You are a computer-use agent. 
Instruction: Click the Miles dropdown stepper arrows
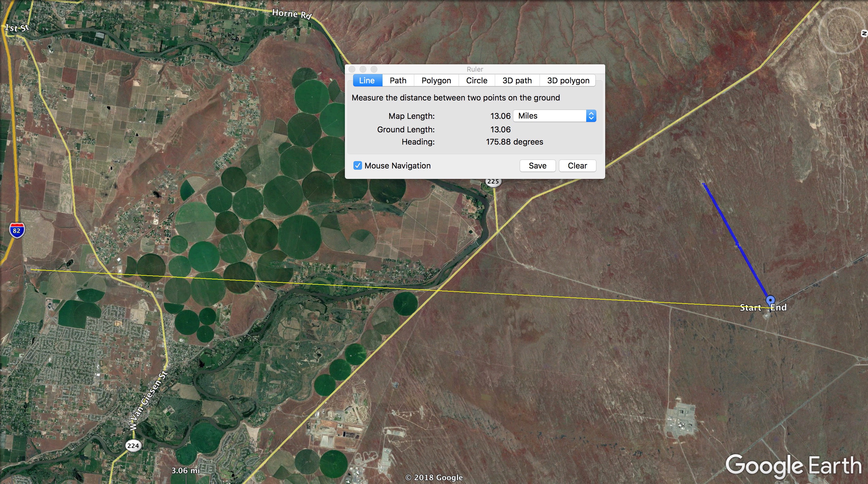(x=591, y=116)
